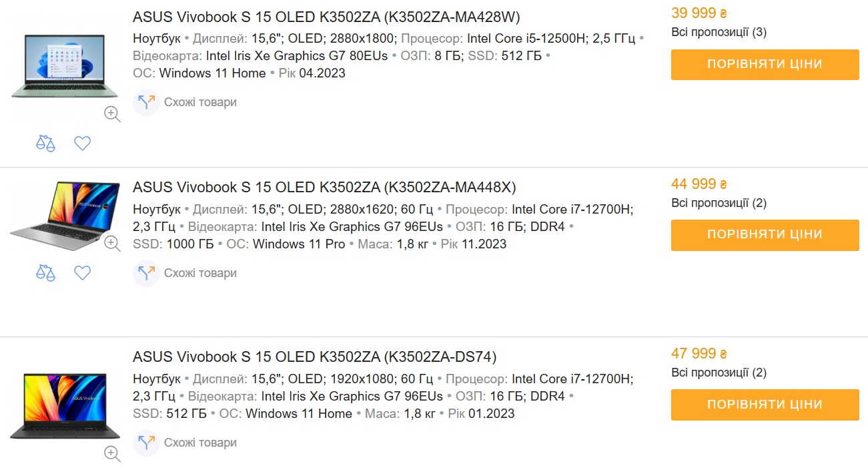Open ASUS Vivobook K3502ZA-MA448X title link
Image resolution: width=868 pixels, height=470 pixels.
point(324,187)
